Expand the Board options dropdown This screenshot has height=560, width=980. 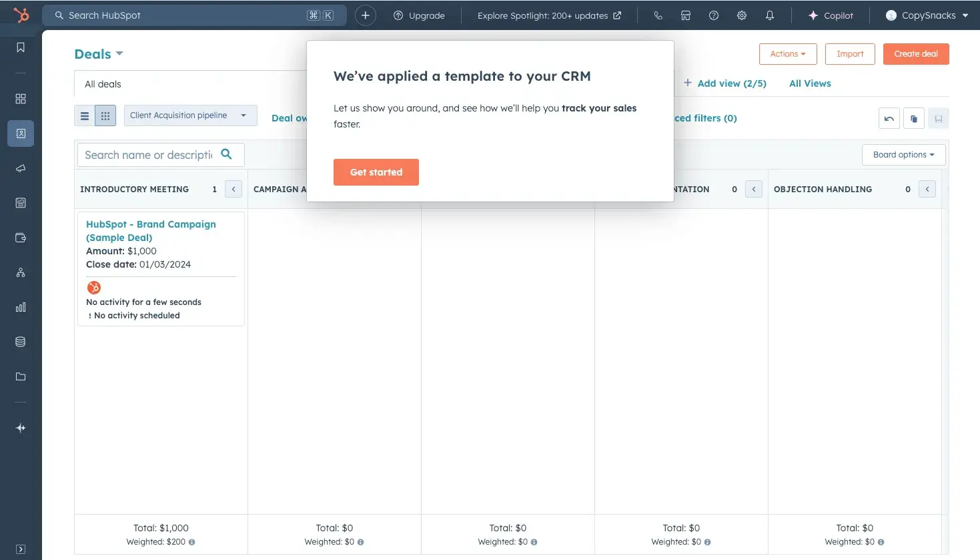(x=903, y=155)
